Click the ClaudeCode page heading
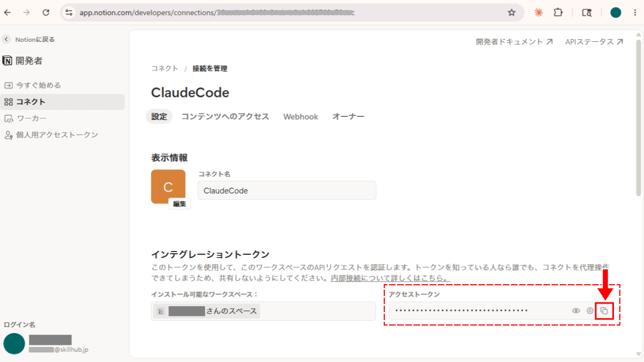The height and width of the screenshot is (362, 644). [x=190, y=93]
